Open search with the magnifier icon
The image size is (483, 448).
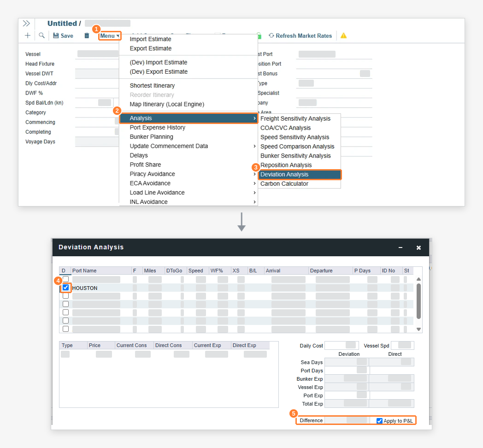click(x=41, y=35)
